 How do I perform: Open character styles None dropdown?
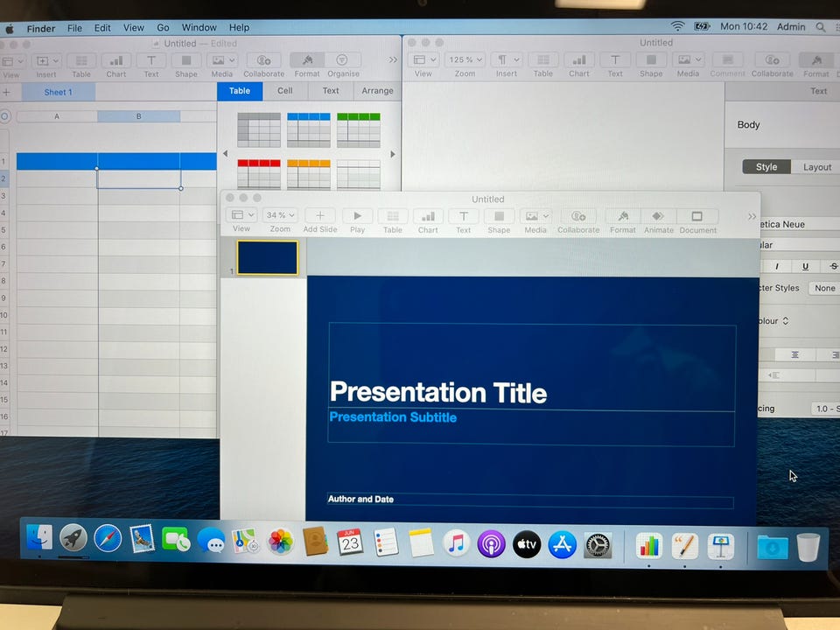coord(824,288)
